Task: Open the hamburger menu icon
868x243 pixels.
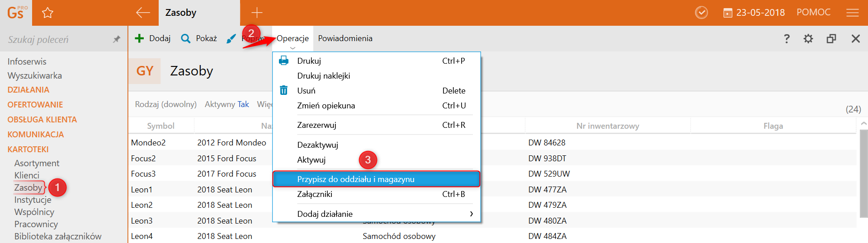Action: [853, 13]
